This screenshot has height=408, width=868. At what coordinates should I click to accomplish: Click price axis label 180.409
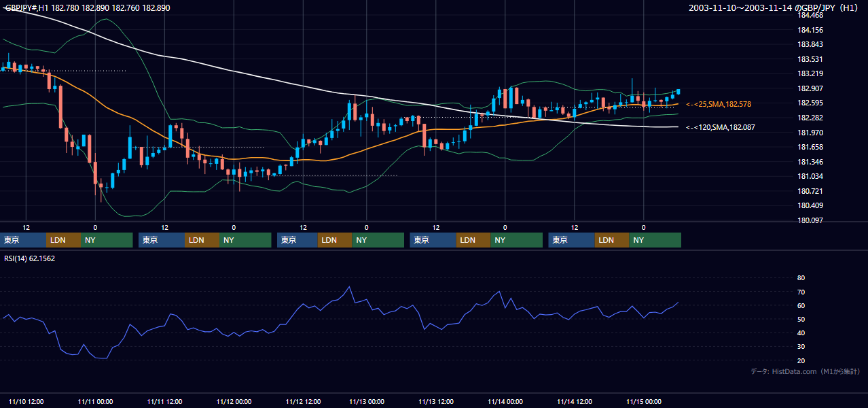pyautogui.click(x=811, y=205)
